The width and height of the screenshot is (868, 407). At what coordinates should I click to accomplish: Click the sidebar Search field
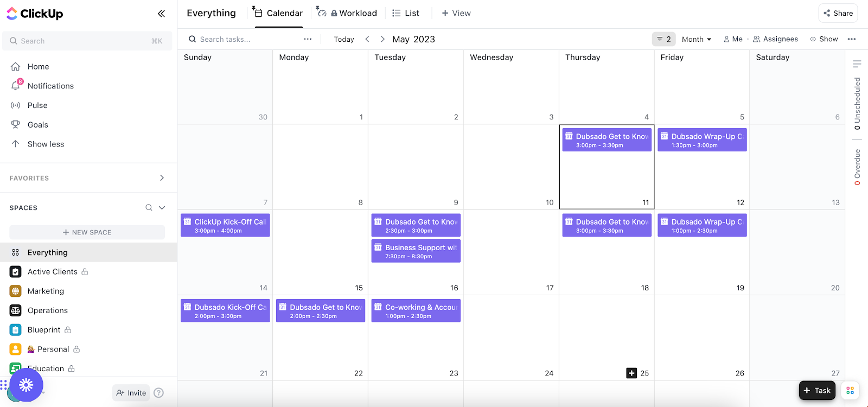click(x=87, y=41)
